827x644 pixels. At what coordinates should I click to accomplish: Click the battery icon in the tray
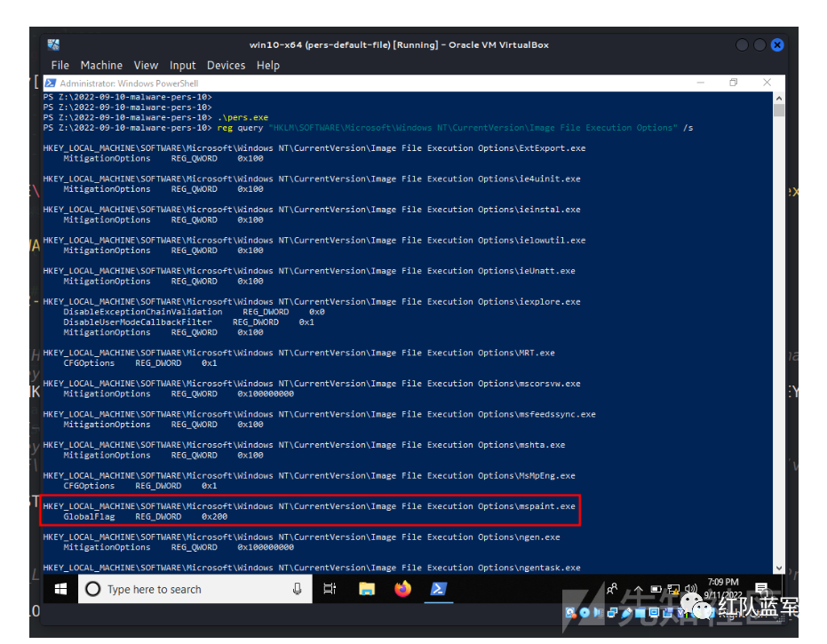tap(656, 589)
